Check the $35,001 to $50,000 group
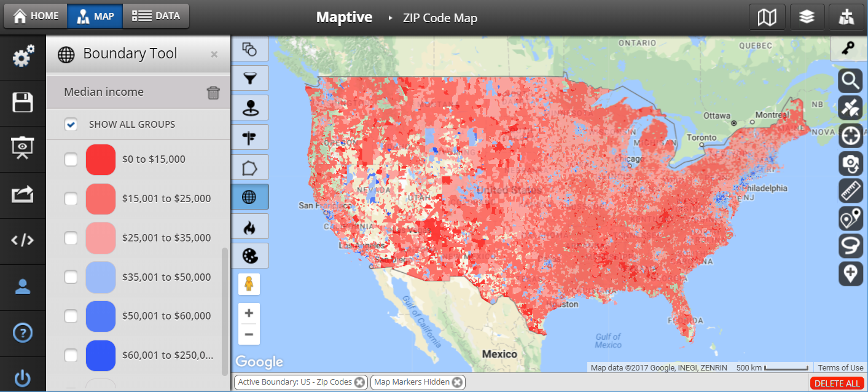868x392 pixels. click(x=71, y=277)
